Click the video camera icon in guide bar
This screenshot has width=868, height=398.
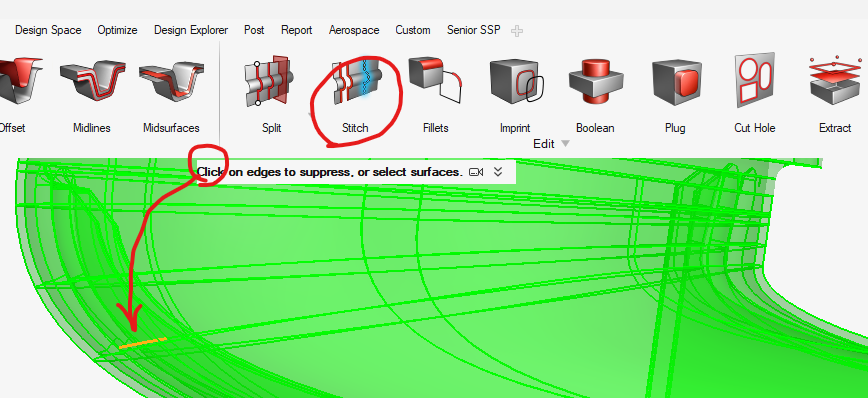point(476,172)
